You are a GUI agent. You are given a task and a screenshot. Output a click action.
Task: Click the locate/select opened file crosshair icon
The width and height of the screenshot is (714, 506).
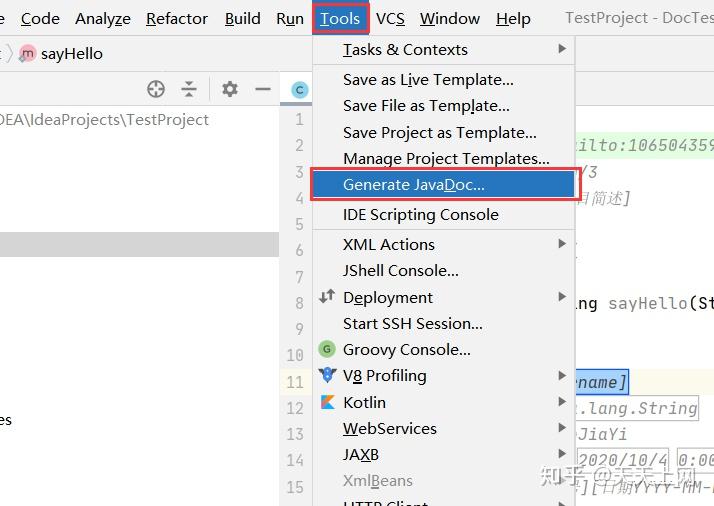[x=155, y=89]
